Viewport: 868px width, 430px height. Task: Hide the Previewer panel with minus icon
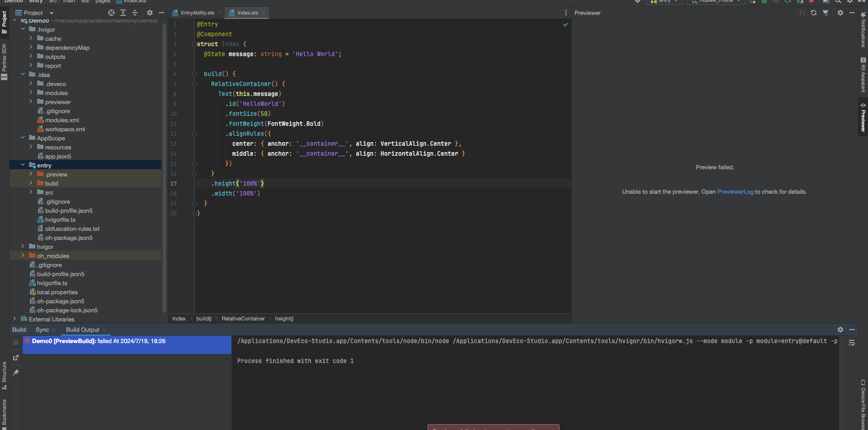(852, 13)
